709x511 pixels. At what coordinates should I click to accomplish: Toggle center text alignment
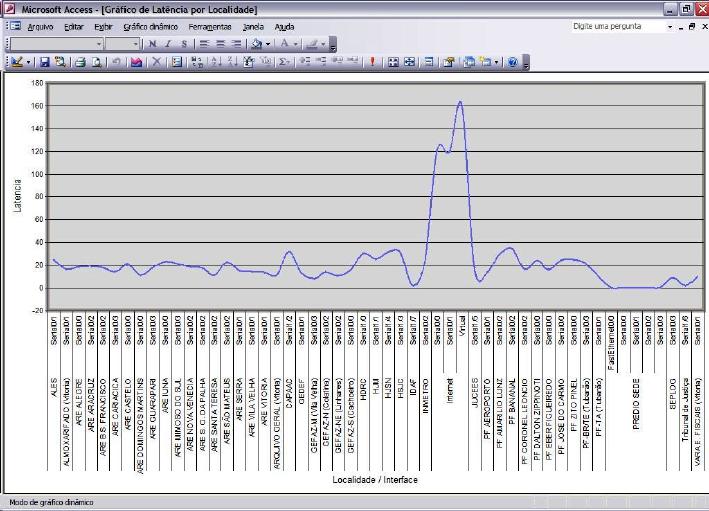(221, 44)
